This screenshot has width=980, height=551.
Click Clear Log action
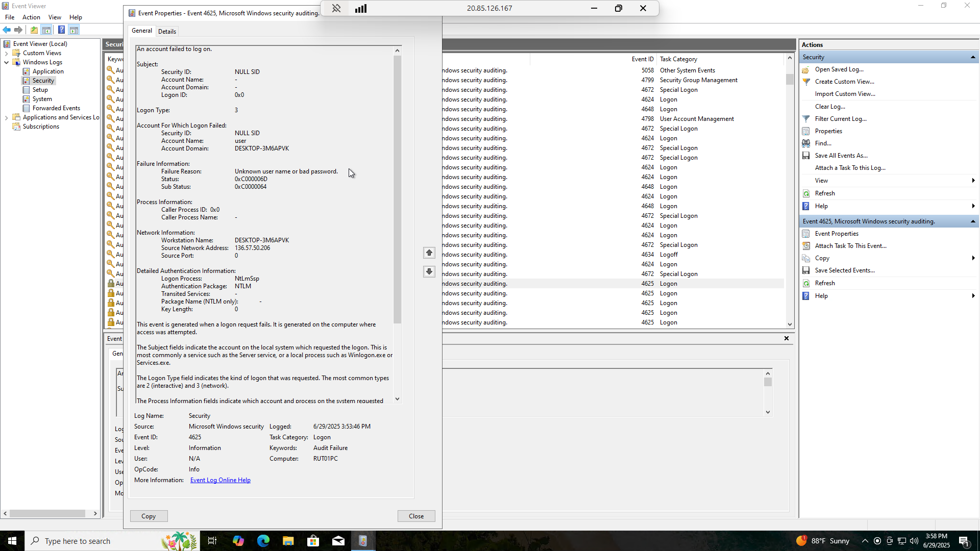click(830, 107)
